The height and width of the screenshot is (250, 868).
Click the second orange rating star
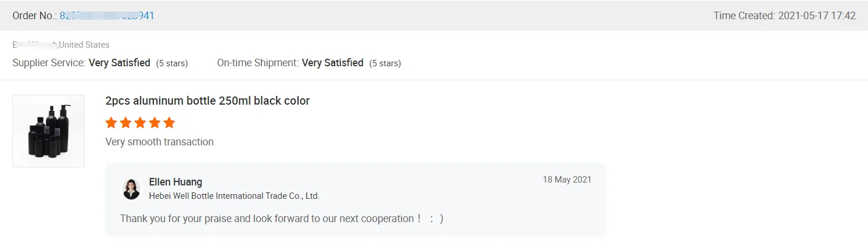point(125,123)
